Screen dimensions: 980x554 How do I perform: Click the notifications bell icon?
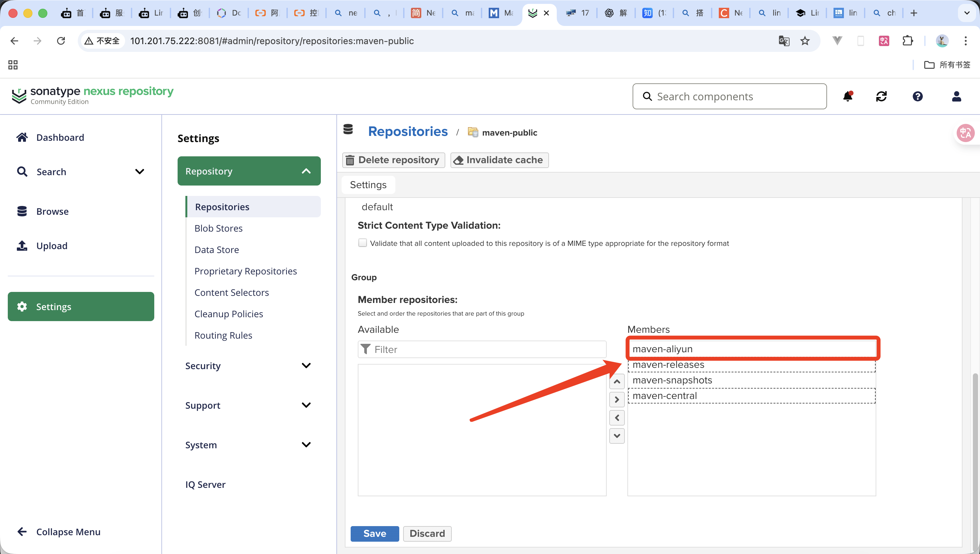click(x=847, y=96)
